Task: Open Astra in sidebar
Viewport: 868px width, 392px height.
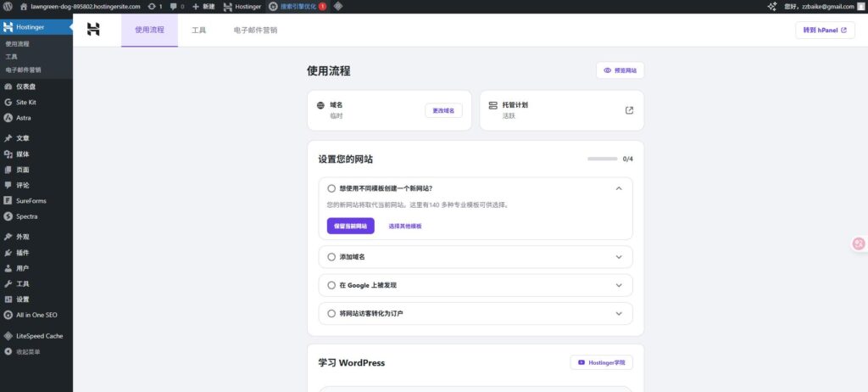Action: 36,118
